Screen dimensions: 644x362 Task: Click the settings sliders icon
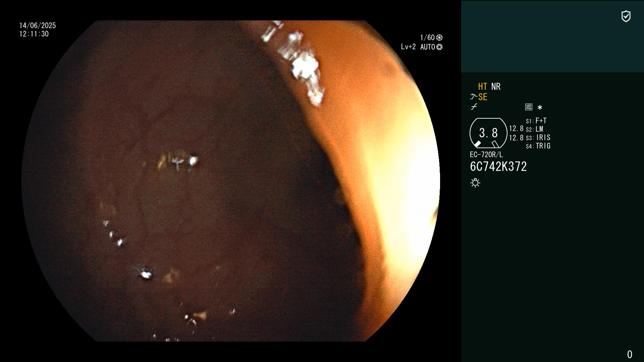tap(529, 107)
